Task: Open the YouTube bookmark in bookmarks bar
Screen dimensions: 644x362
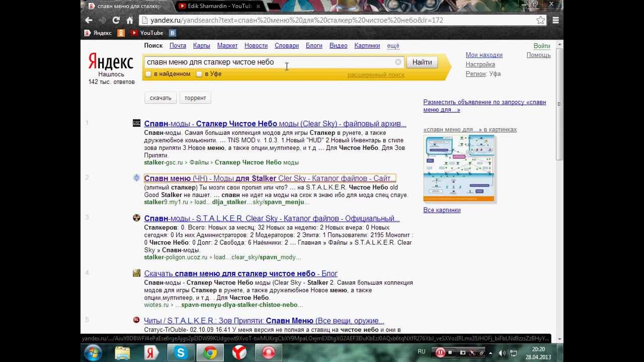Action: (x=147, y=33)
